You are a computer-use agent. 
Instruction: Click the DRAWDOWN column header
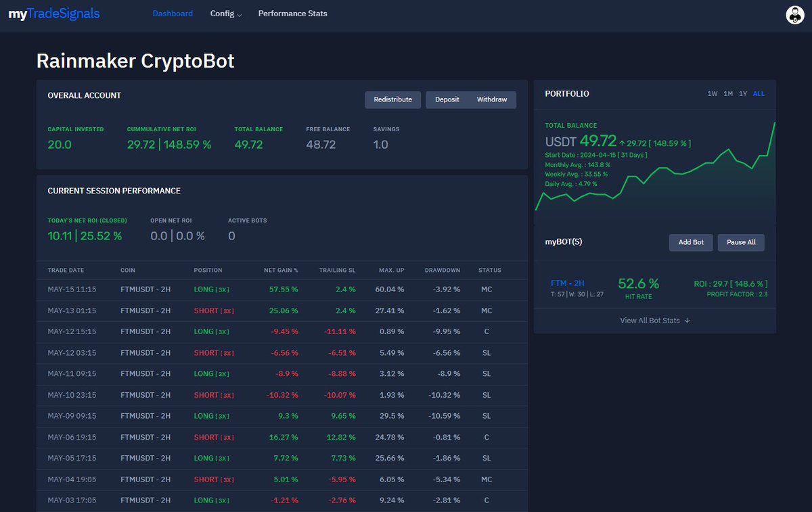click(x=443, y=271)
